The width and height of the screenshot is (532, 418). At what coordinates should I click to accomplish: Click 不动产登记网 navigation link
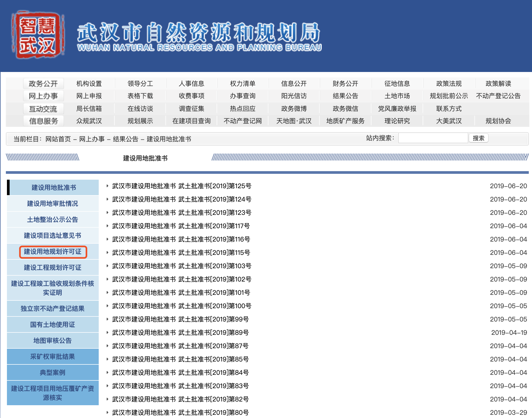[243, 121]
